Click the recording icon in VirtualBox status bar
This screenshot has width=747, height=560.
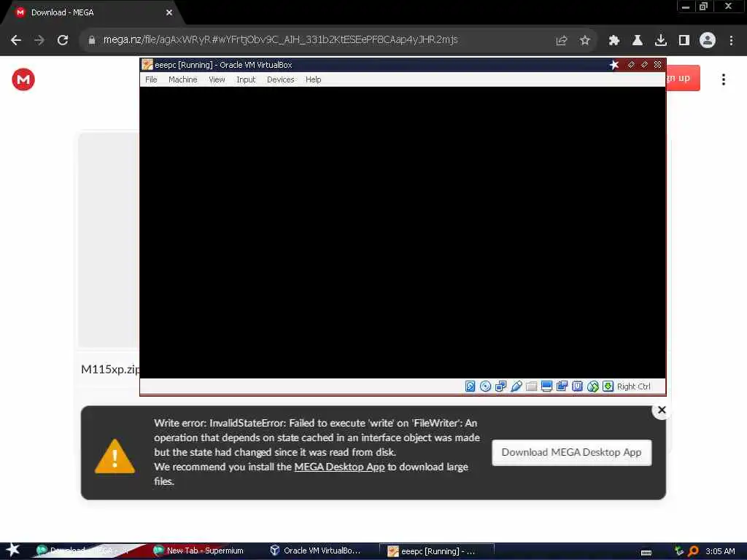click(x=562, y=386)
